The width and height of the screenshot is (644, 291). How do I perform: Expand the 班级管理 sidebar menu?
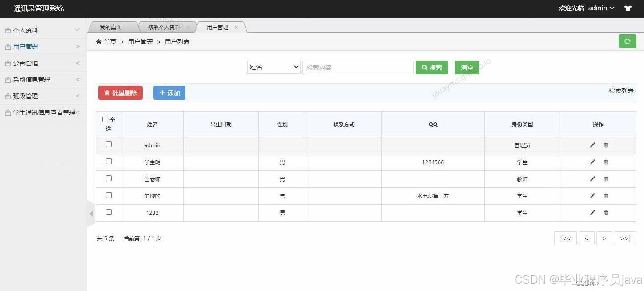pos(43,96)
